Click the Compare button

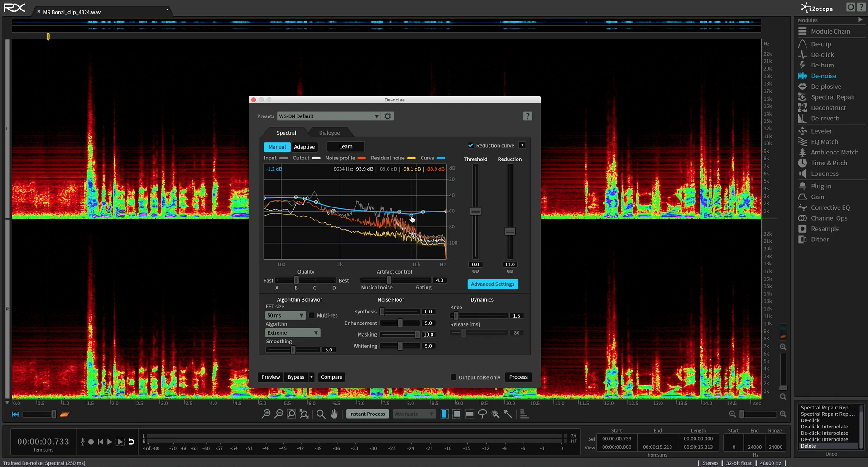pyautogui.click(x=331, y=377)
